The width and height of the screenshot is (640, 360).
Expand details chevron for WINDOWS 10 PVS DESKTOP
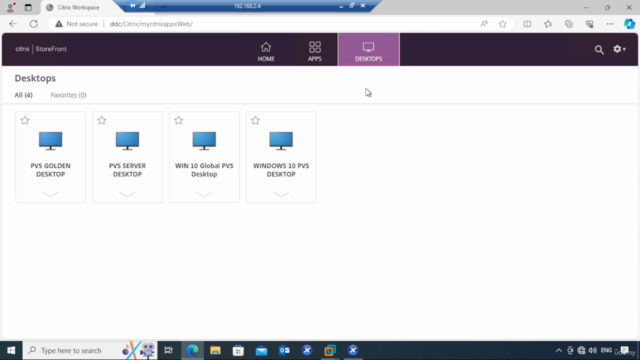pyautogui.click(x=281, y=194)
